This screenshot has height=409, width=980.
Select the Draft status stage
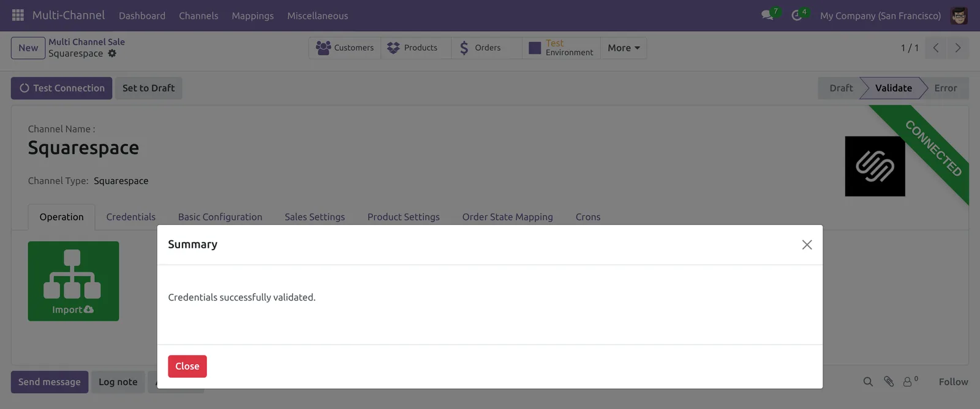[840, 88]
